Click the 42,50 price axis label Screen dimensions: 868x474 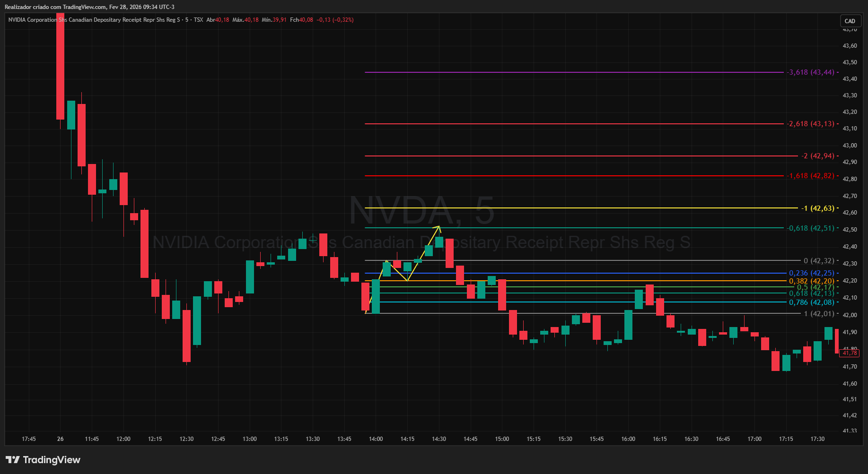click(850, 230)
